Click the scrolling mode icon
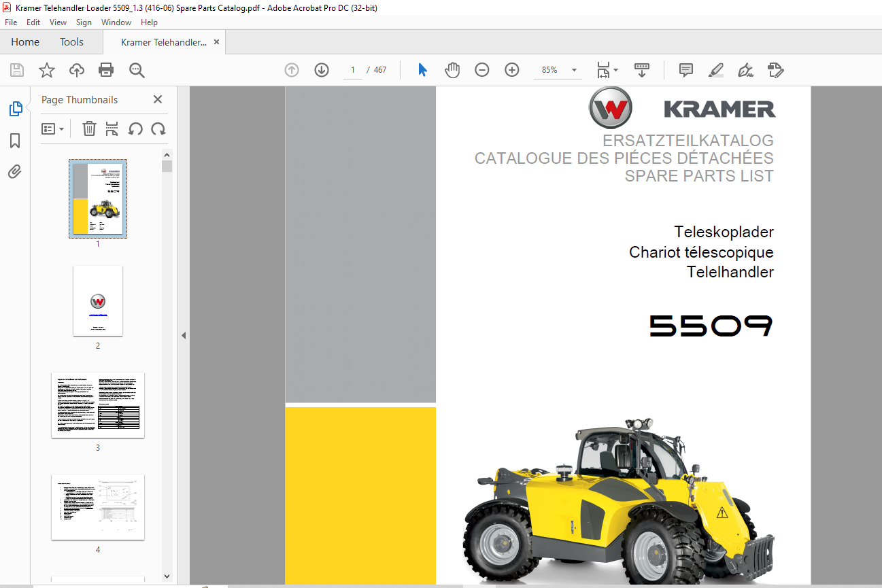The width and height of the screenshot is (882, 588). pos(642,70)
